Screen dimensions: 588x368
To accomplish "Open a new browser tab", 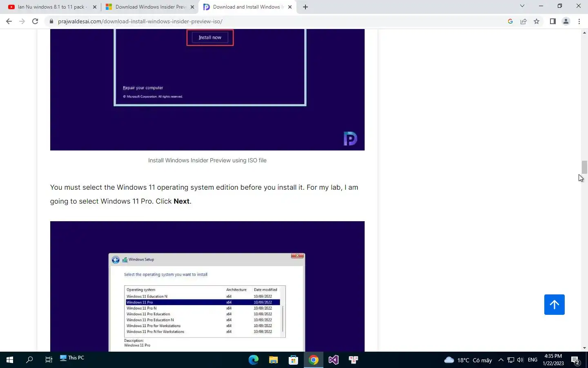I will 305,7.
